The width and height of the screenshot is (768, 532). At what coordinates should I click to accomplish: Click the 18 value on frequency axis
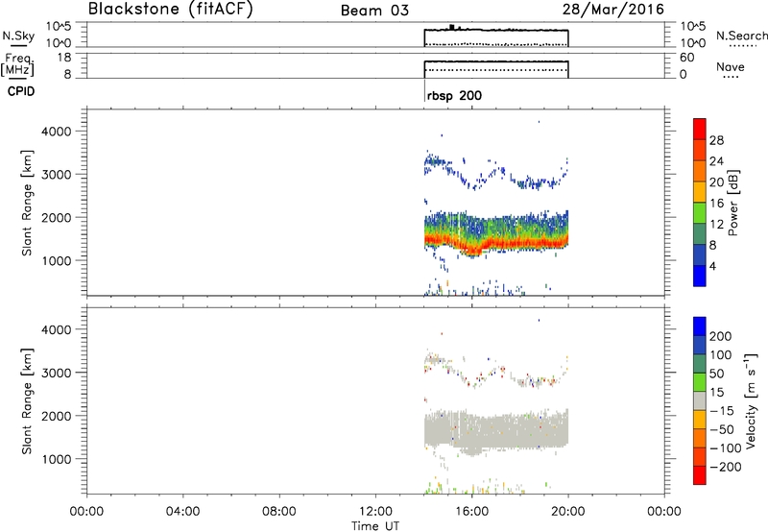pyautogui.click(x=64, y=58)
